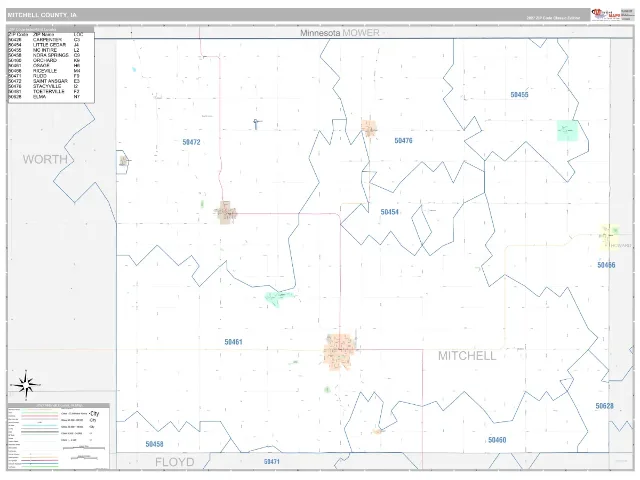The height and width of the screenshot is (480, 640).
Task: Click the ZIP label 50460
Action: [x=497, y=440]
